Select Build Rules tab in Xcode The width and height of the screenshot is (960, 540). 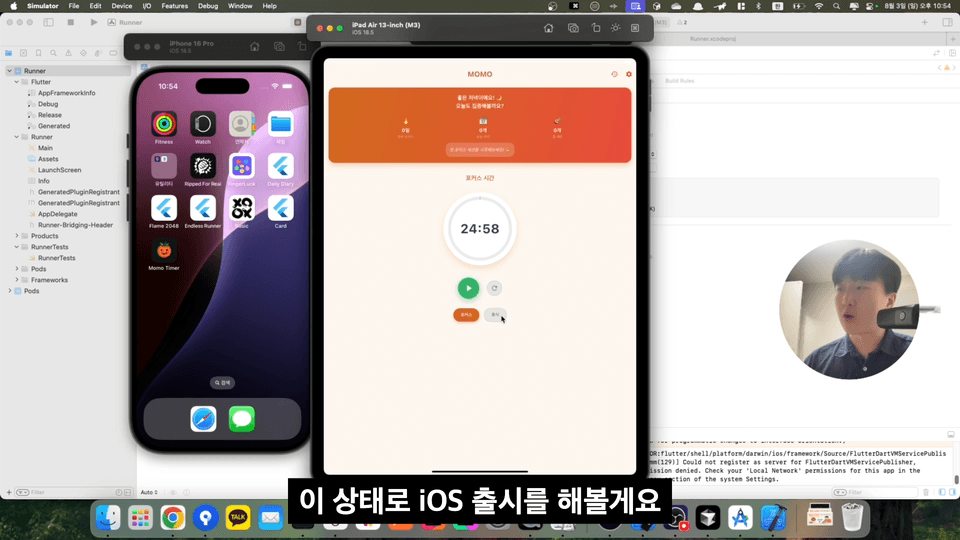tap(680, 81)
